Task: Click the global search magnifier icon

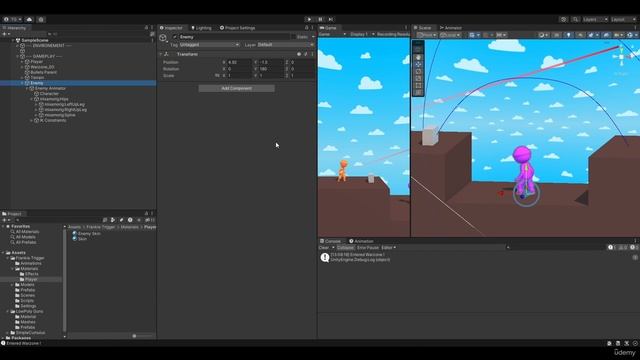Action: [575, 19]
